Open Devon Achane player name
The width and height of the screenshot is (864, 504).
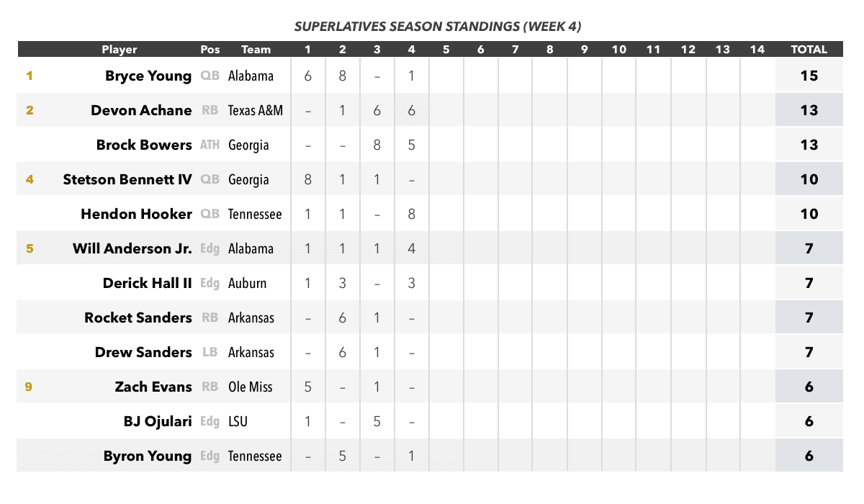(x=141, y=110)
